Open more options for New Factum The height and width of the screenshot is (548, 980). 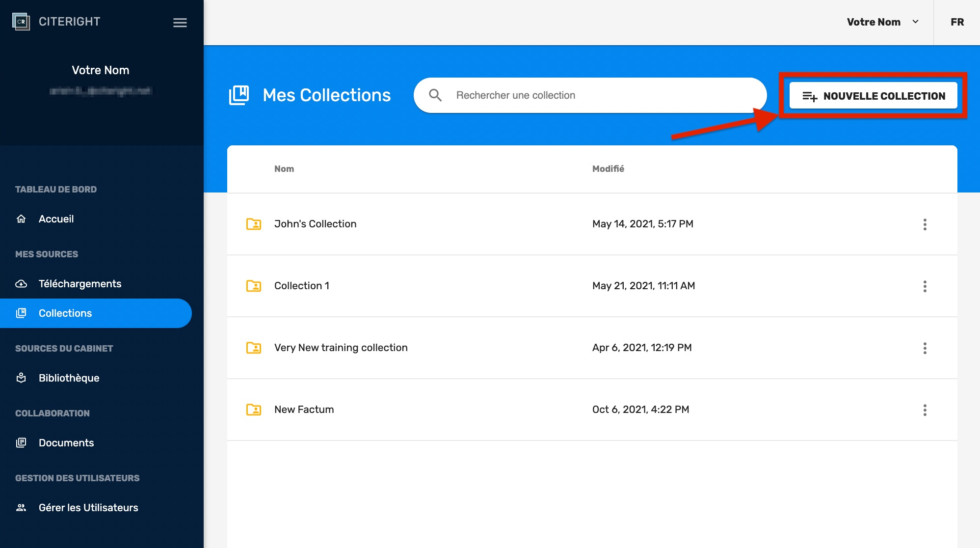coord(925,410)
